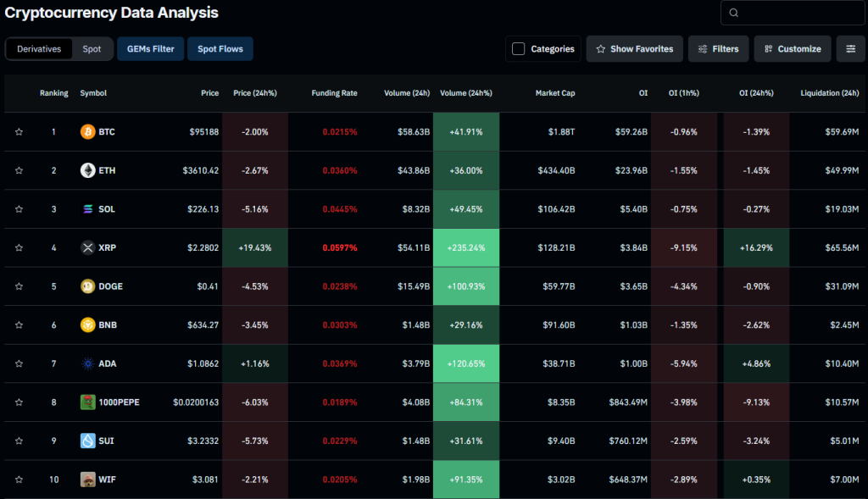Click XRP's green +235.24% volume cell

(465, 247)
